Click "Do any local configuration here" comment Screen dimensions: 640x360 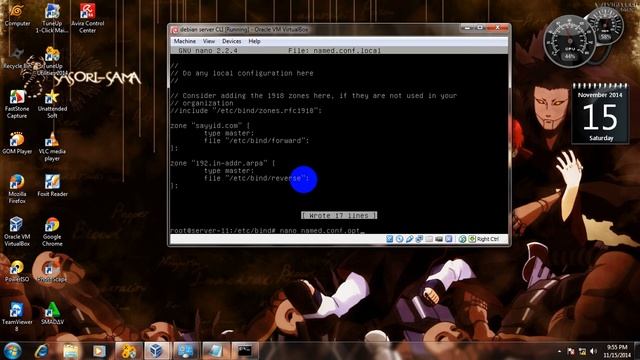tap(242, 73)
